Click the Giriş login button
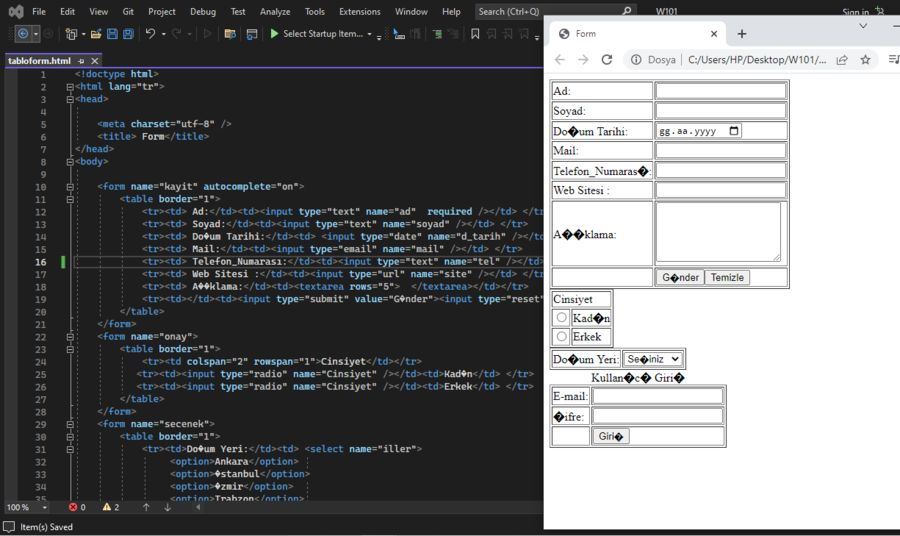The height and width of the screenshot is (536, 900). pos(610,436)
